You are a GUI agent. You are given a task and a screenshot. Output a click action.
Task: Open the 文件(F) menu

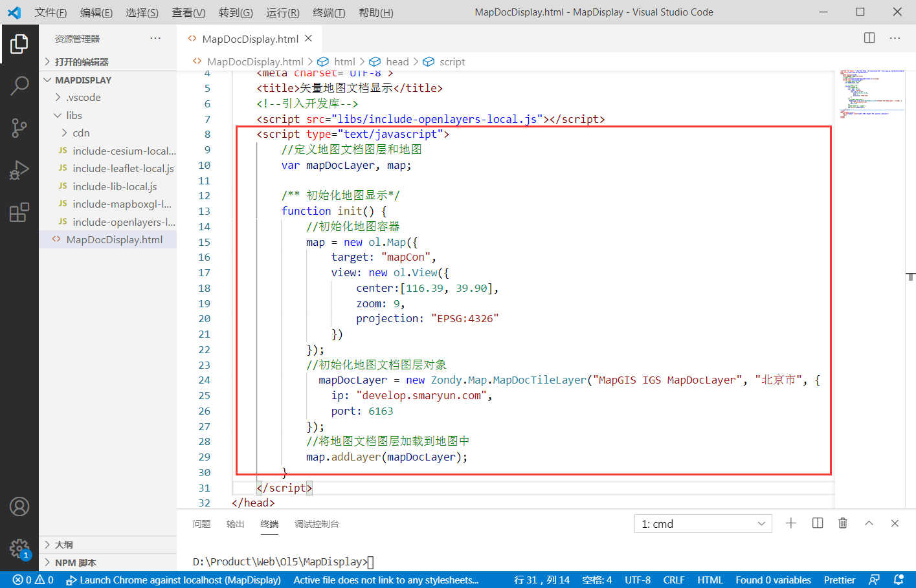tap(50, 12)
